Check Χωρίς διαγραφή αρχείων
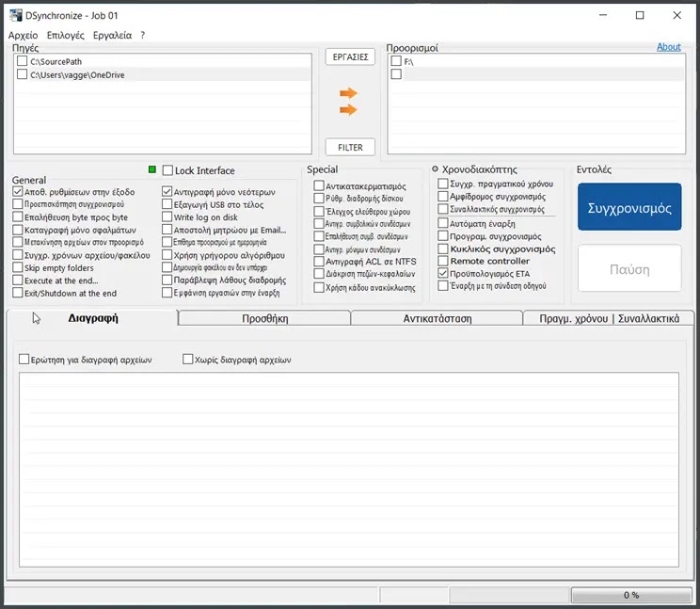Screen dimensions: 700x609 pos(188,359)
